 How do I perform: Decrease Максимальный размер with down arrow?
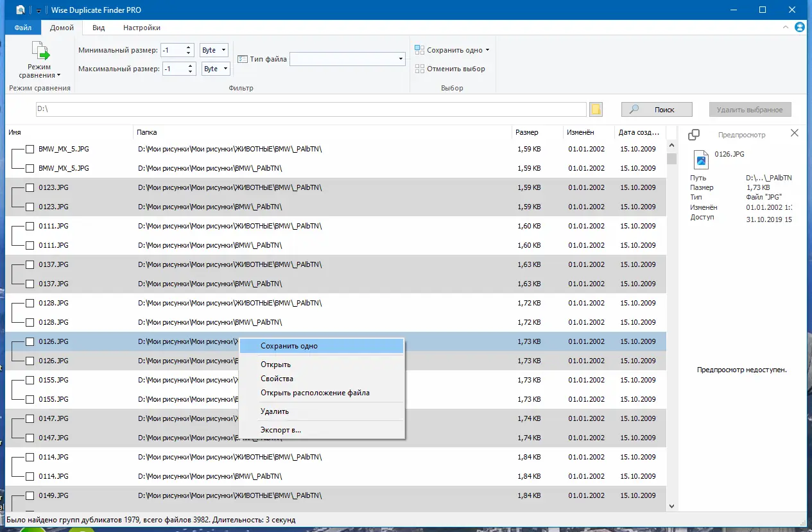191,71
